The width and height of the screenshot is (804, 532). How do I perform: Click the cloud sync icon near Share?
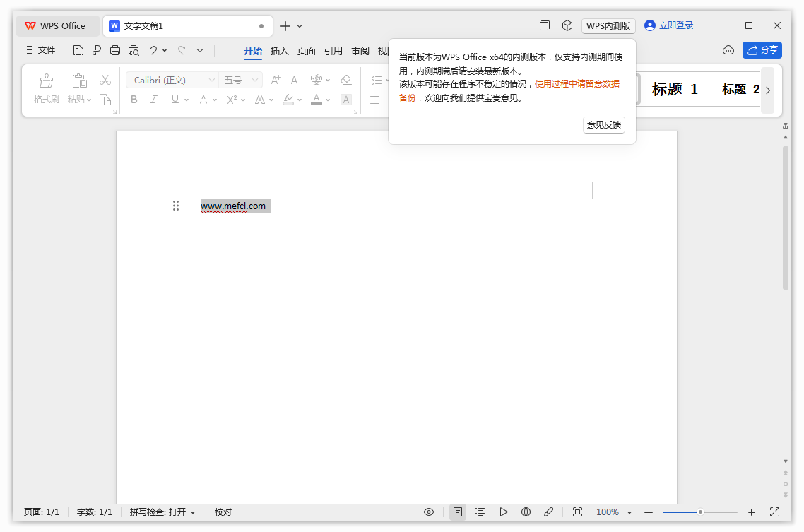[x=728, y=50]
